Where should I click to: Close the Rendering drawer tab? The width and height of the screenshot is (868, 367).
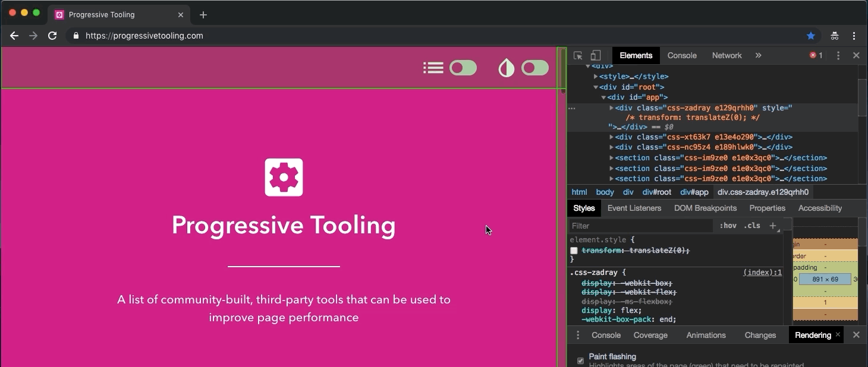[838, 335]
